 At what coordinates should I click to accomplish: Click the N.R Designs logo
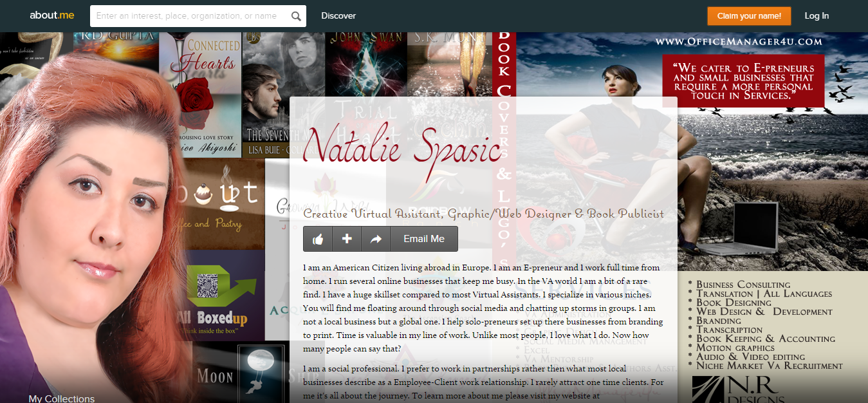737,389
